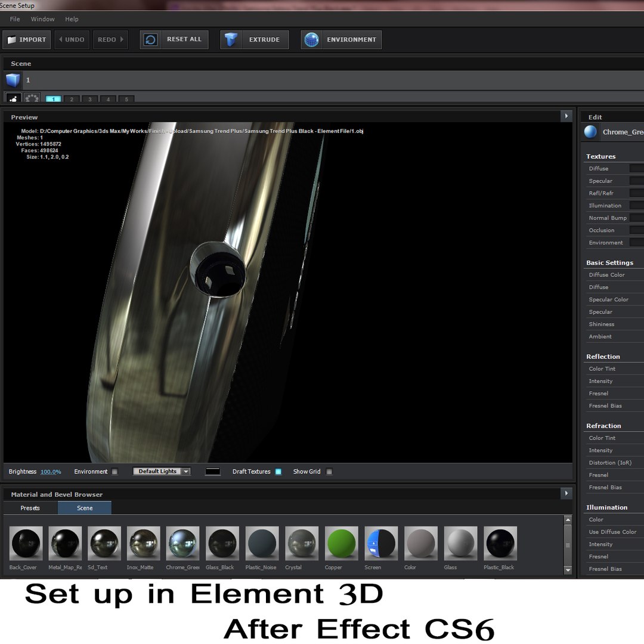Select the Screen material sphere
This screenshot has width=644, height=644.
coord(381,543)
